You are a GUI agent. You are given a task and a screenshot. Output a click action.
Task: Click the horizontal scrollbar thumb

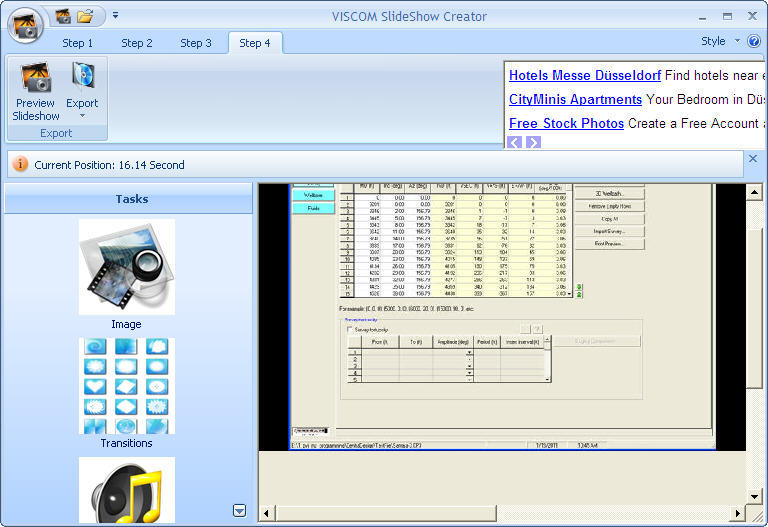pyautogui.click(x=385, y=513)
